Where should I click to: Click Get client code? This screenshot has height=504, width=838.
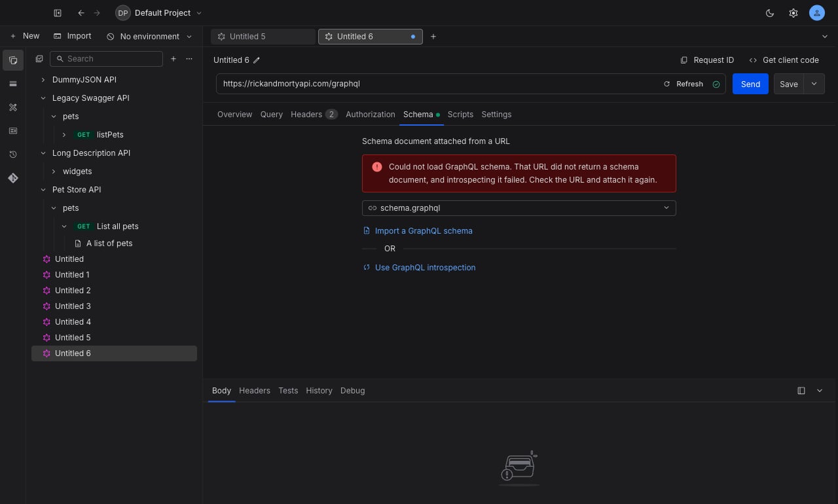tap(784, 60)
